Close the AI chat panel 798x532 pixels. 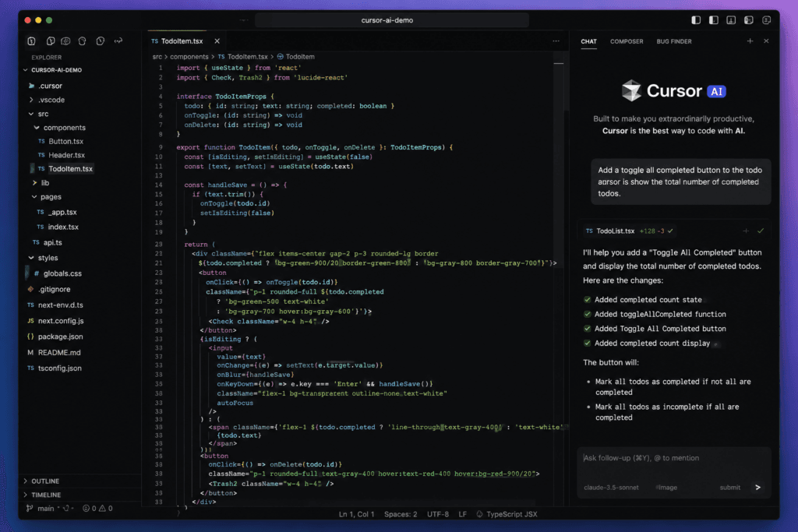tap(766, 41)
